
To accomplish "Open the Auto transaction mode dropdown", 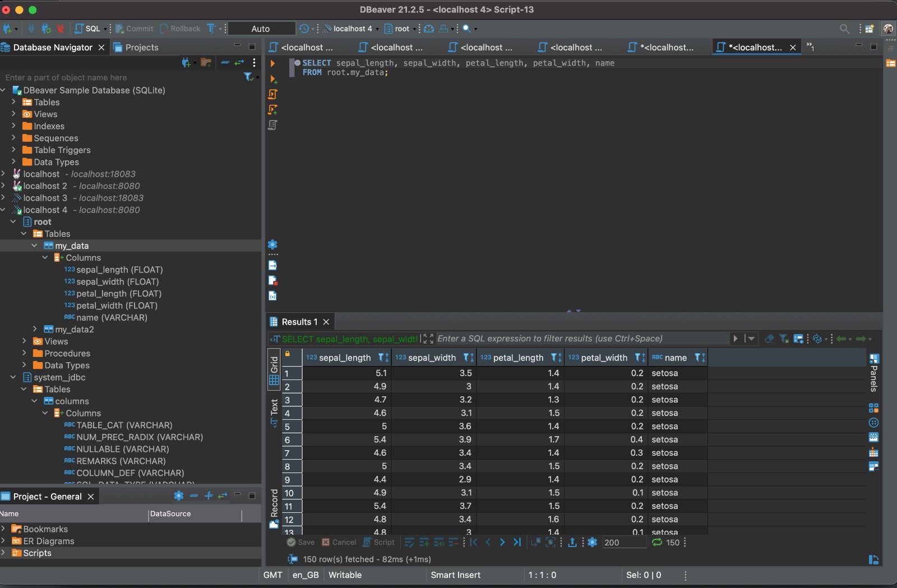I will tap(261, 29).
